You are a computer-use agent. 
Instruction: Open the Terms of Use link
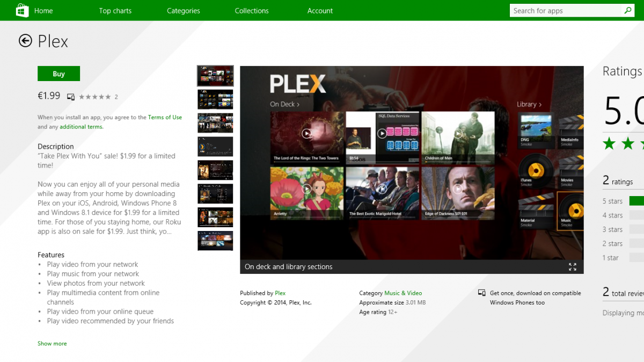click(165, 117)
